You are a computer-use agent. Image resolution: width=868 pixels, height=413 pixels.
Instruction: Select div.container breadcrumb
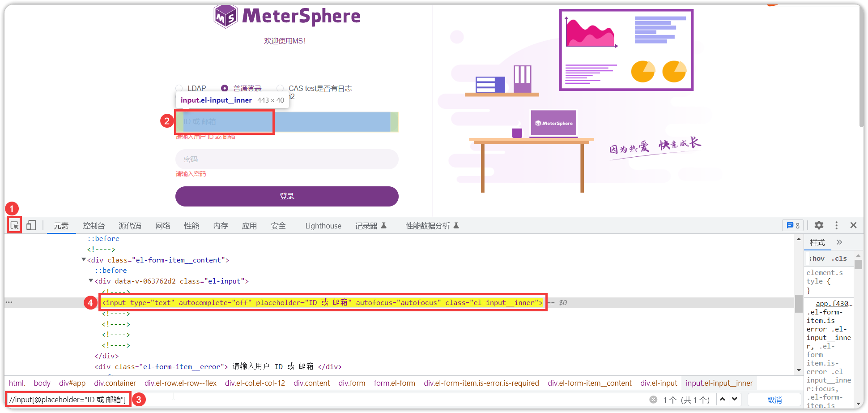click(x=115, y=383)
